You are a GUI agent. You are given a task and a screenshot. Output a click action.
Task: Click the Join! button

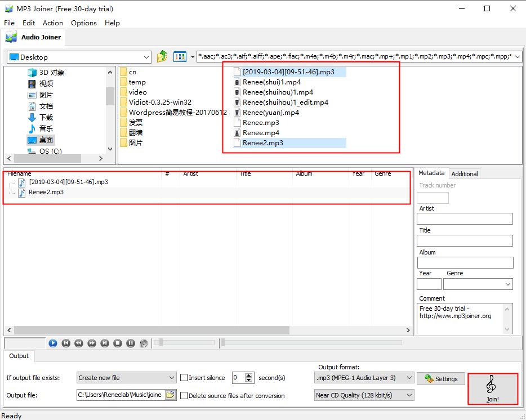point(492,389)
